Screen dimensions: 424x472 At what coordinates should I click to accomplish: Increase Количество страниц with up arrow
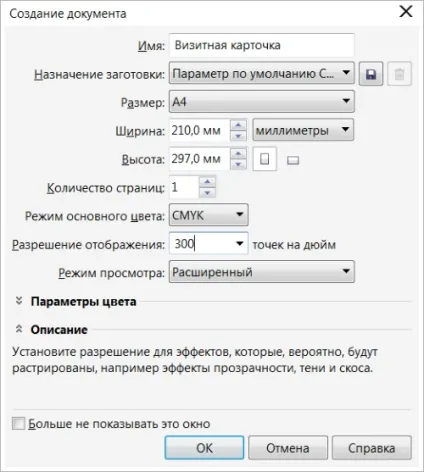coord(207,182)
